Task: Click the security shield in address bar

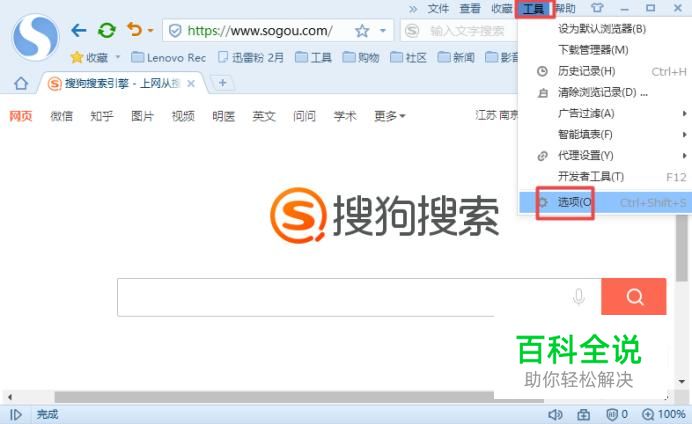Action: point(175,31)
